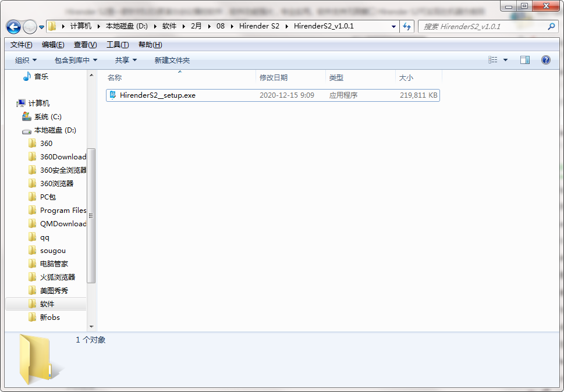Open the 工具(T) menu
This screenshot has height=392, width=564.
pyautogui.click(x=118, y=45)
